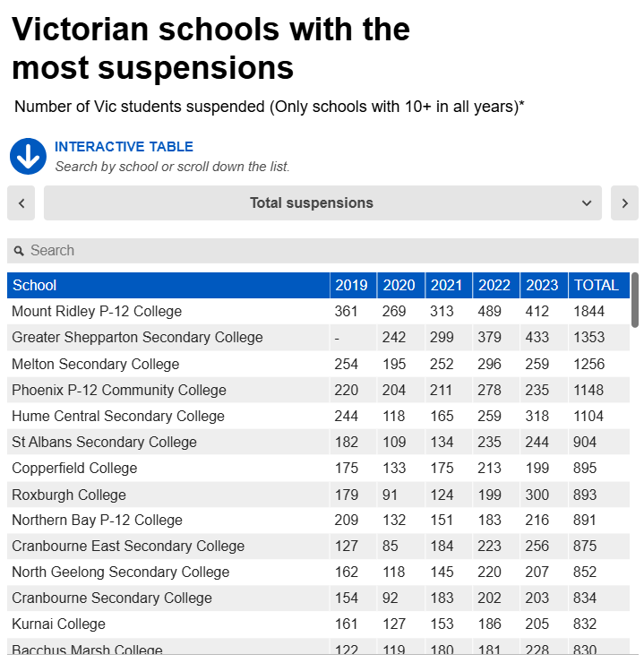Select the Roxburgh College row
The width and height of the screenshot is (644, 663).
pos(318,495)
